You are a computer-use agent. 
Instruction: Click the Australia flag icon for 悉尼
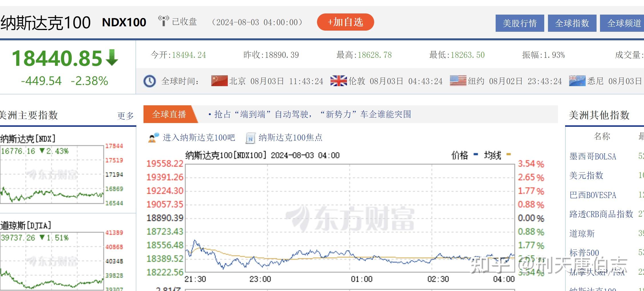(x=577, y=81)
